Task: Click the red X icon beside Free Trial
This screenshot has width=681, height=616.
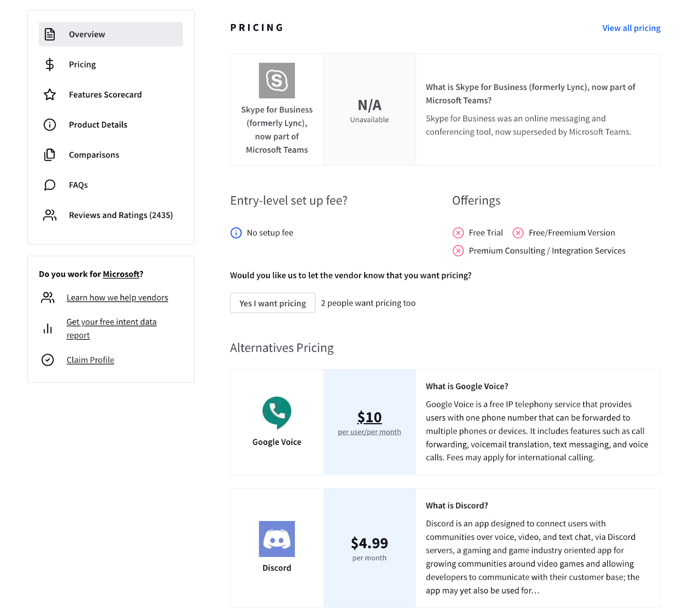Action: tap(458, 233)
